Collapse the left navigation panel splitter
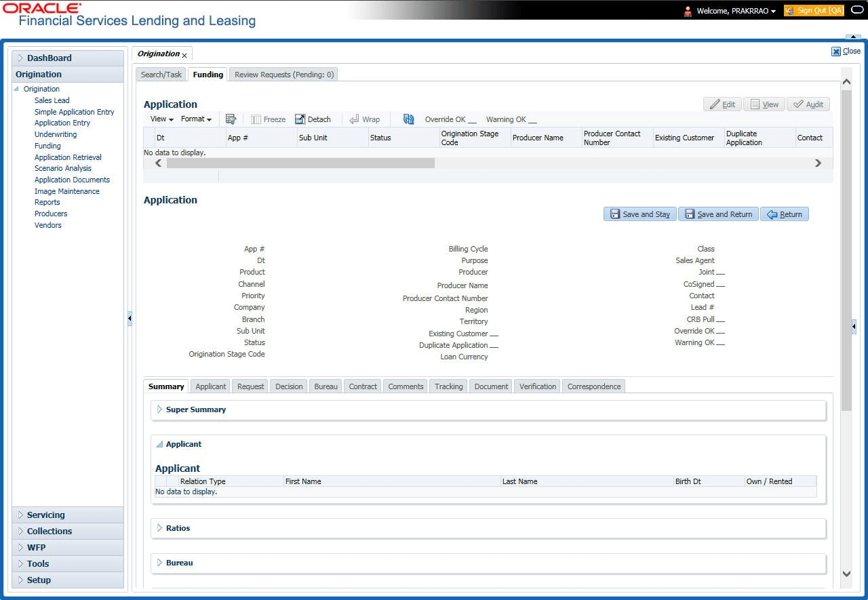Screen dimensions: 868x600 coord(130,319)
